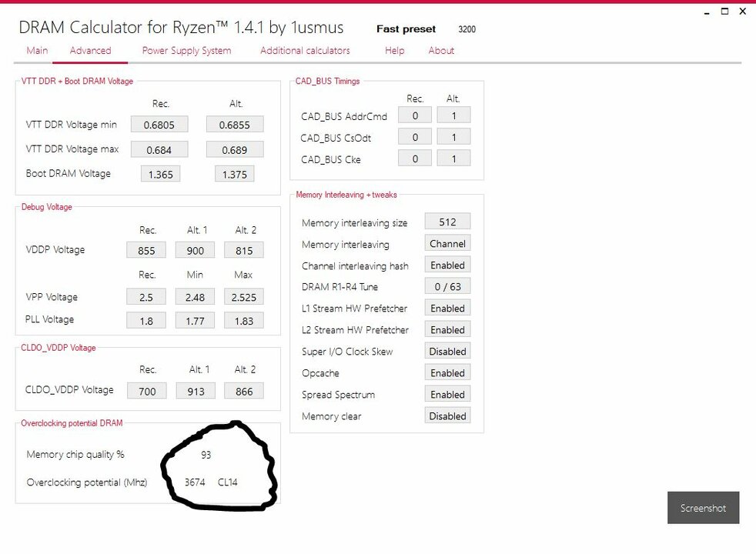Click the Spread Spectrum label
This screenshot has height=554, width=756.
338,395
